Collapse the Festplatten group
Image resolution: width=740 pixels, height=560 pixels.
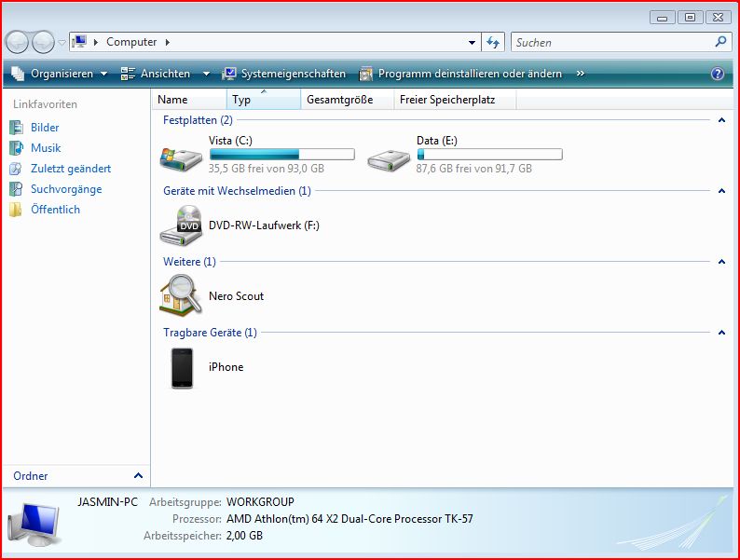pyautogui.click(x=720, y=120)
